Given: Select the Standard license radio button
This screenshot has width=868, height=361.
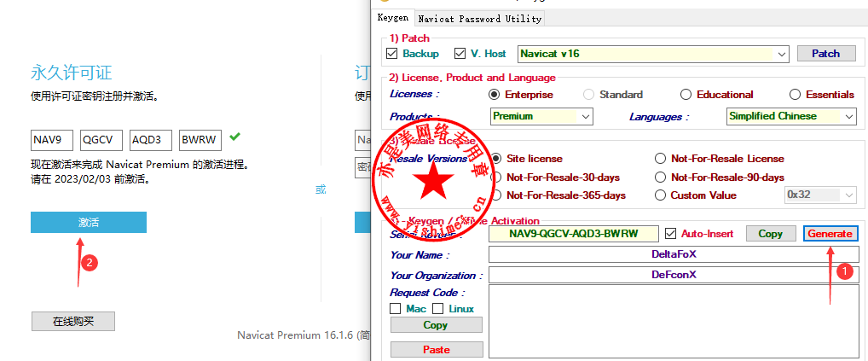Looking at the screenshot, I should pos(589,95).
